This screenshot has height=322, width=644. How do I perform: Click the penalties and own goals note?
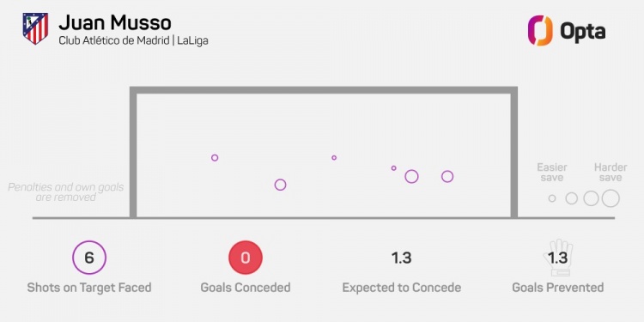pos(66,192)
